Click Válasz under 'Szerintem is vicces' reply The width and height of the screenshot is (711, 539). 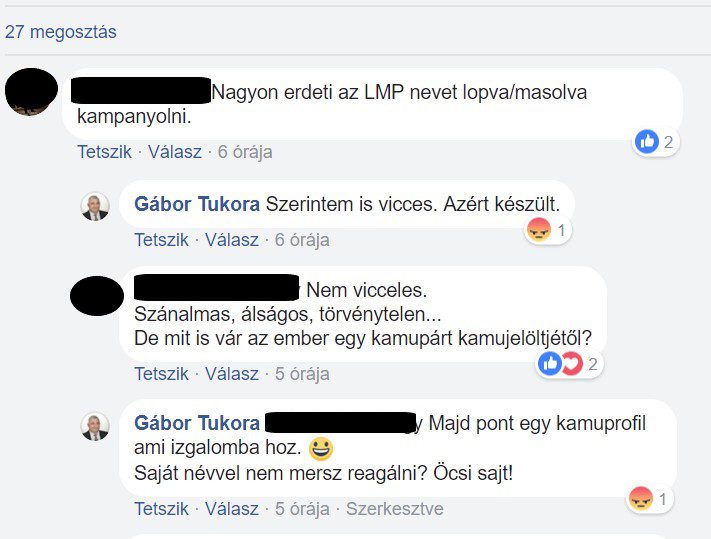(x=232, y=240)
